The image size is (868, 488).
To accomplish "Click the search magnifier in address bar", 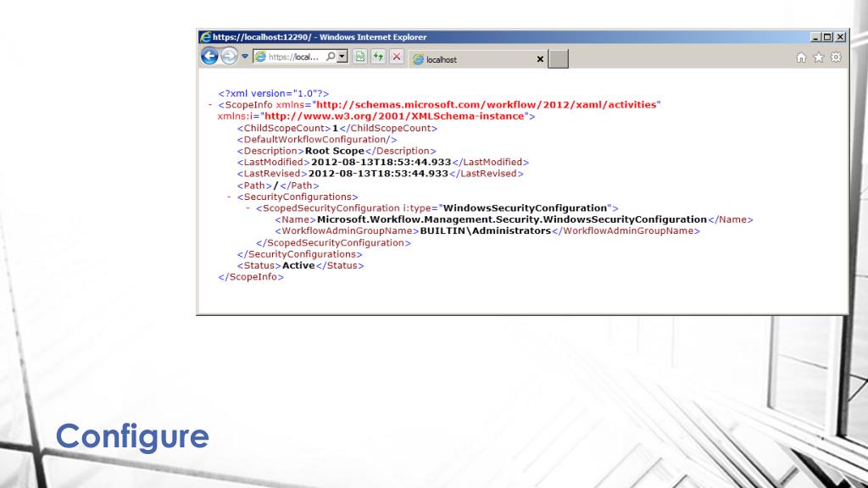I will coord(331,57).
